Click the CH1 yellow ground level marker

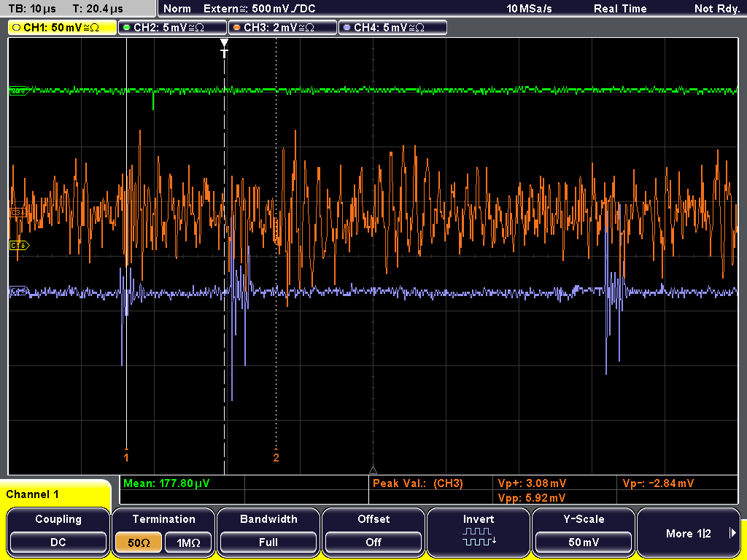click(20, 245)
